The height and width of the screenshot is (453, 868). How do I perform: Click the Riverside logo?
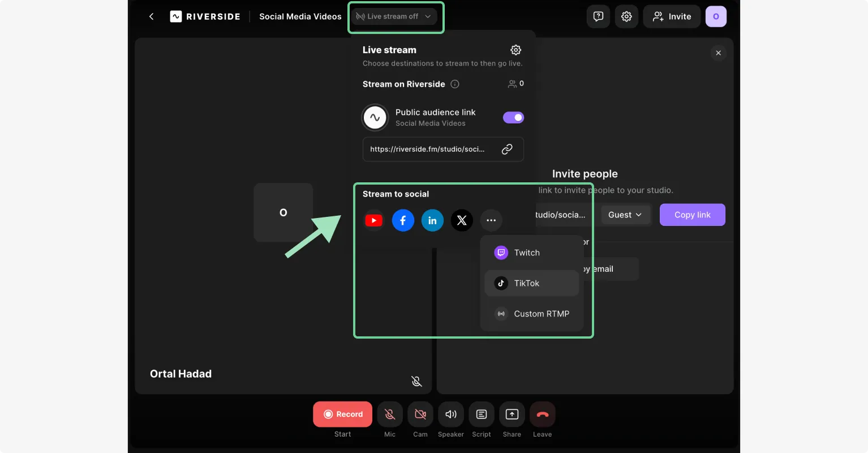pyautogui.click(x=205, y=16)
